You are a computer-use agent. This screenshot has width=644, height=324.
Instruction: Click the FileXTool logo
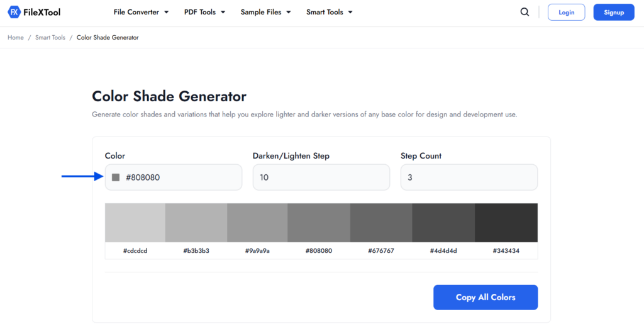34,13
